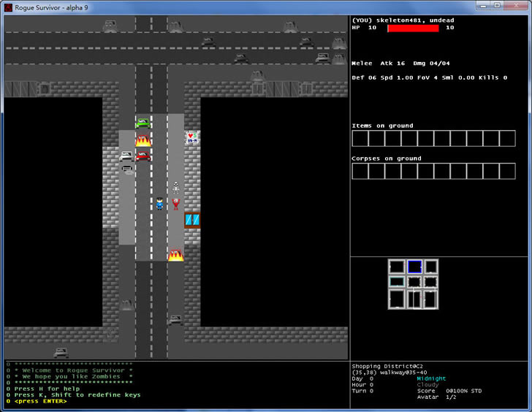Select the cyan outlined district on the minimap
This screenshot has width=532, height=412.
[x=396, y=281]
